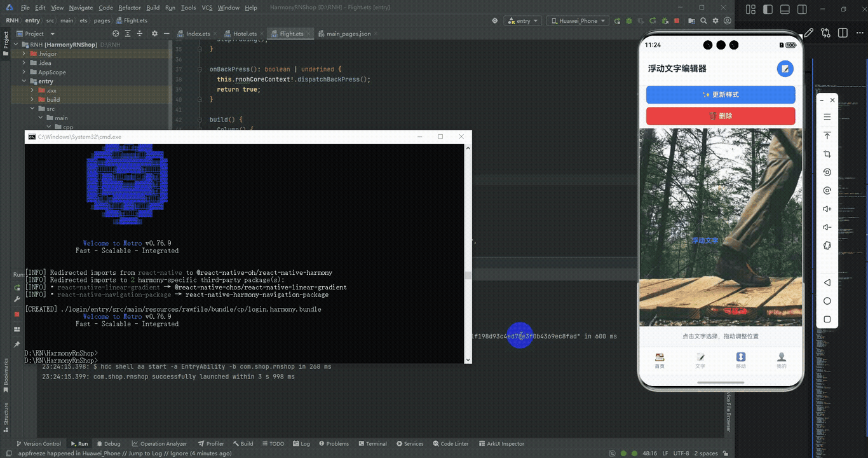The width and height of the screenshot is (868, 458).
Task: Click the Run entry button in toolbar
Action: tap(616, 20)
